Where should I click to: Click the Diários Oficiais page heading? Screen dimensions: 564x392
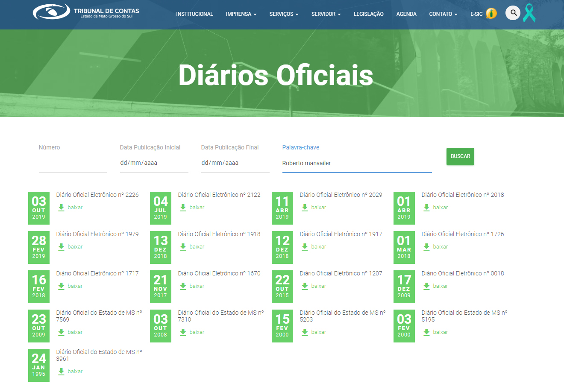click(276, 75)
